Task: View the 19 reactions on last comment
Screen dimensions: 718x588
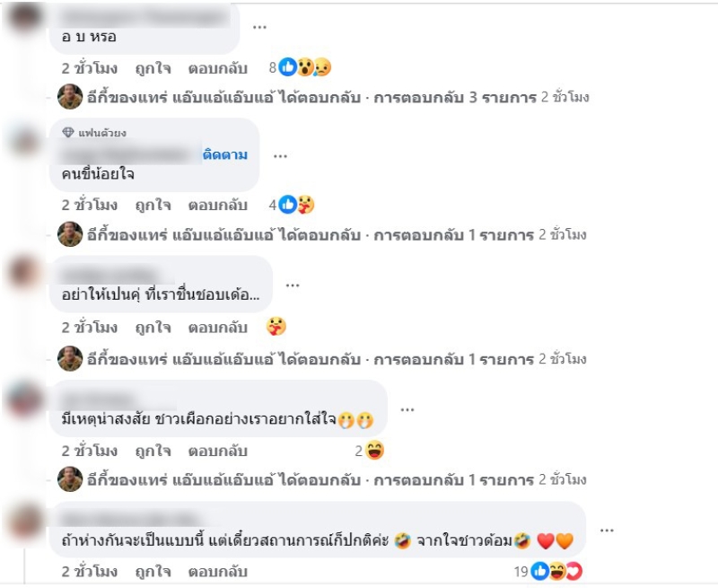Action: 547,571
